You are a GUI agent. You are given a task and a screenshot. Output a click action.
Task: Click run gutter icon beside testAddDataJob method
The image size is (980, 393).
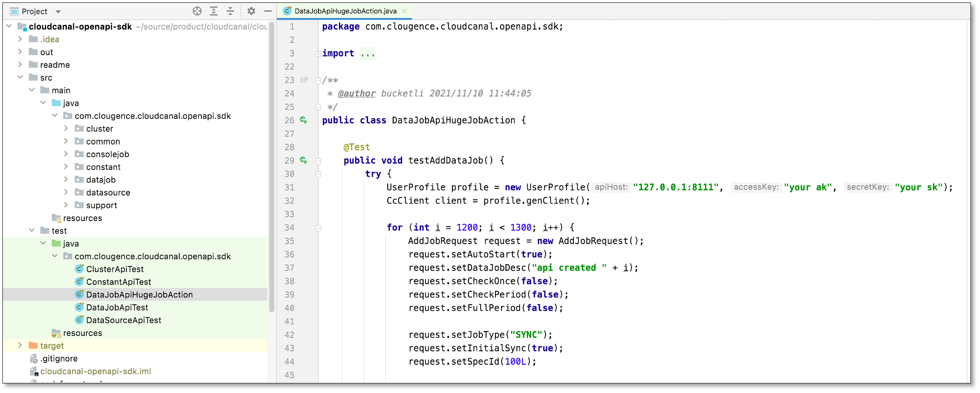[x=304, y=160]
